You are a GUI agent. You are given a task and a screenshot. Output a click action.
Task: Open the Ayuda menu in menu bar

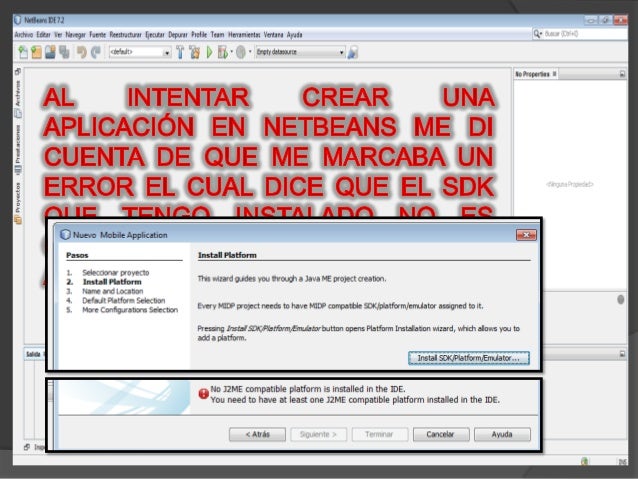pos(295,35)
